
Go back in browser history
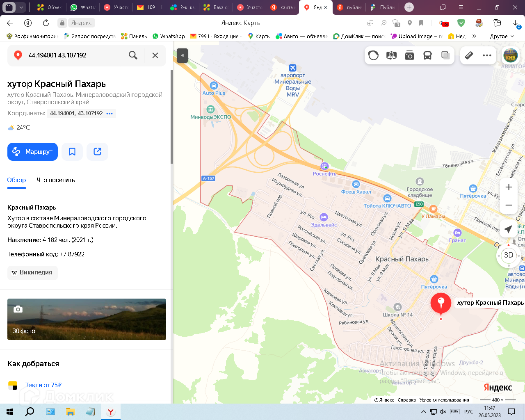click(10, 23)
